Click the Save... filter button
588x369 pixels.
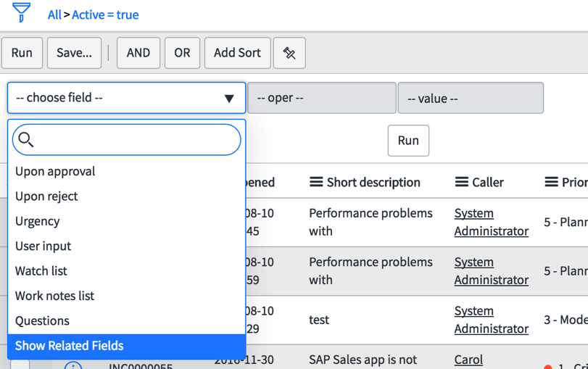tap(74, 53)
